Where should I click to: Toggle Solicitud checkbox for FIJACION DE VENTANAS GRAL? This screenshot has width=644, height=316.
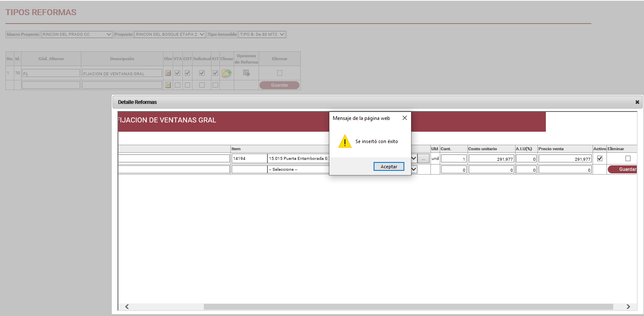[x=202, y=73]
